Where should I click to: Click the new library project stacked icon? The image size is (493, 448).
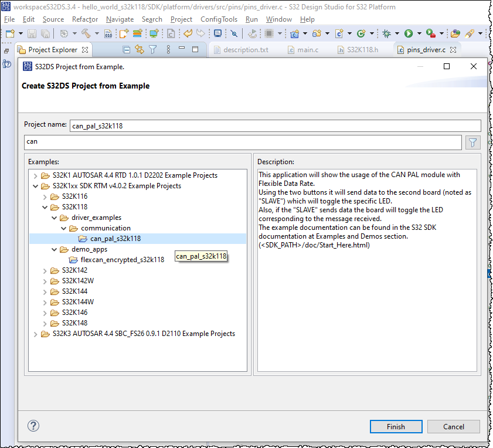coord(137,33)
